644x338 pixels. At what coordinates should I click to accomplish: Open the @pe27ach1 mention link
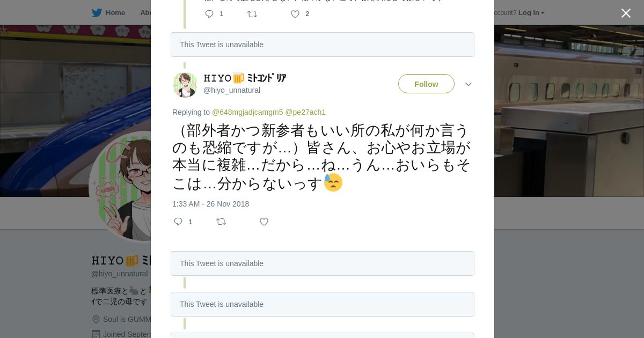305,112
